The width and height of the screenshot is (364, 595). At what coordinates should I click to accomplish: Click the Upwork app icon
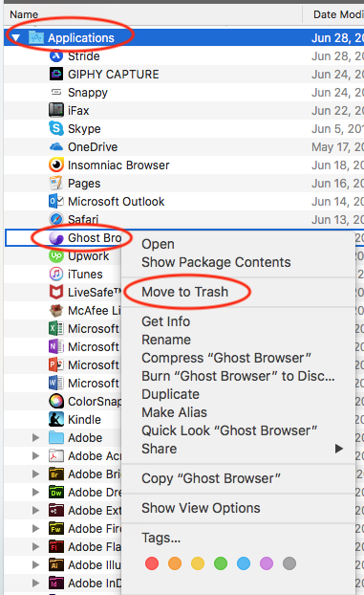pyautogui.click(x=56, y=255)
